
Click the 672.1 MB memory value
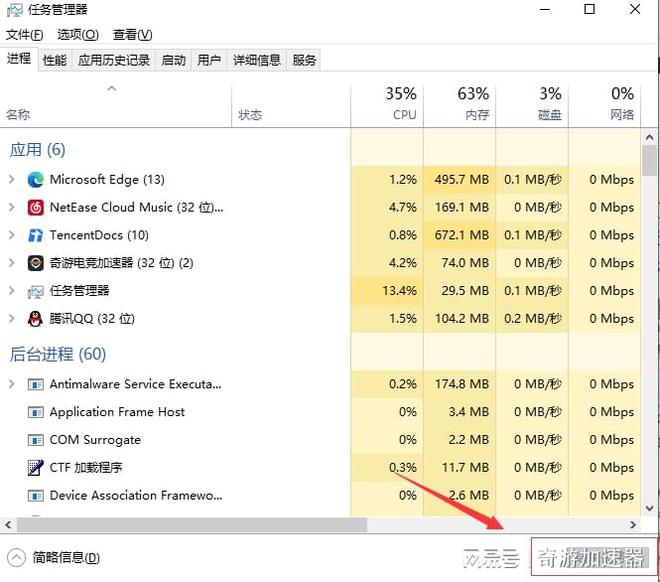point(462,235)
